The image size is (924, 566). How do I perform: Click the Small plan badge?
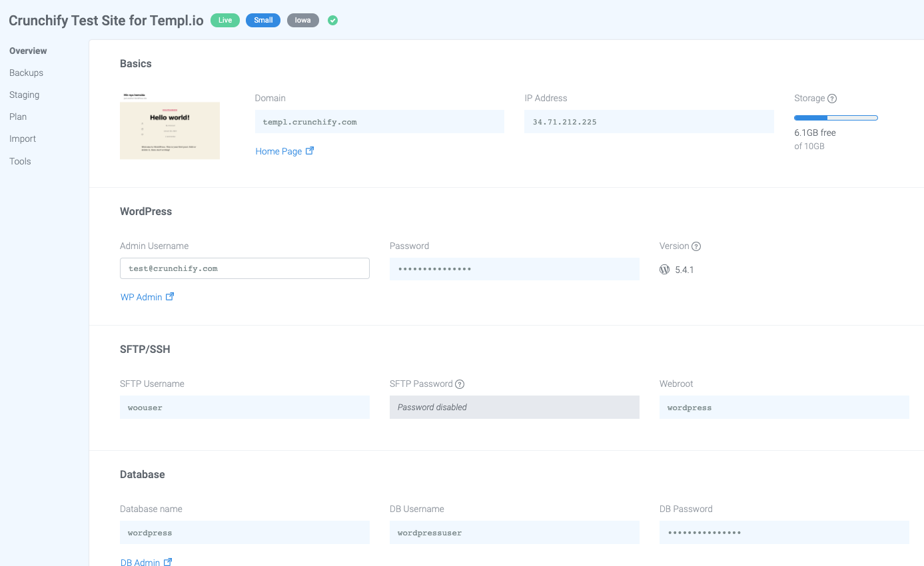(263, 20)
